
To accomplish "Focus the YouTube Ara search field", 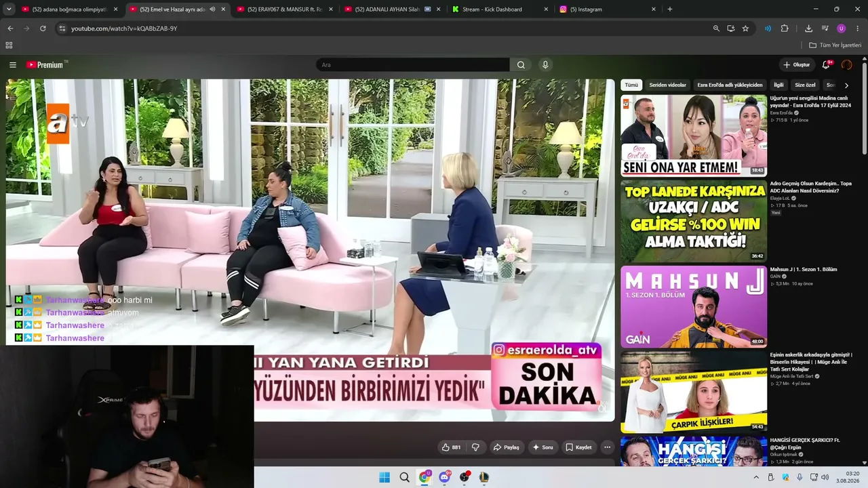I will tap(412, 65).
